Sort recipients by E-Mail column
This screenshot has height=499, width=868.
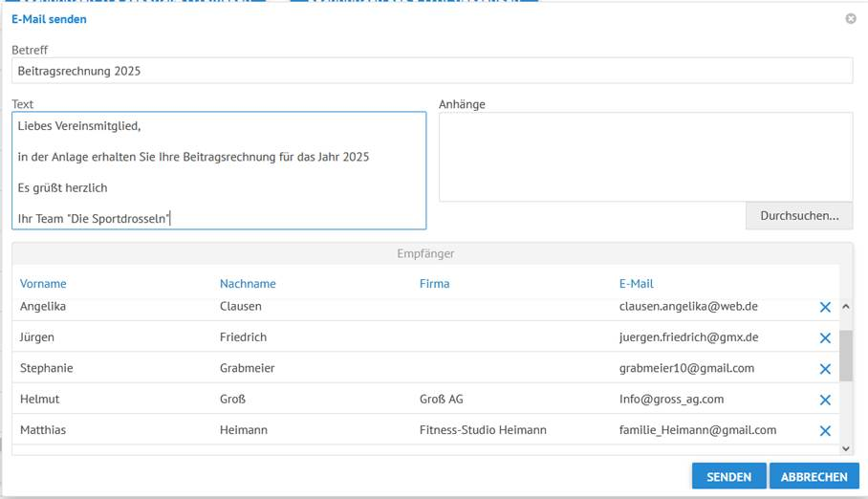click(637, 283)
